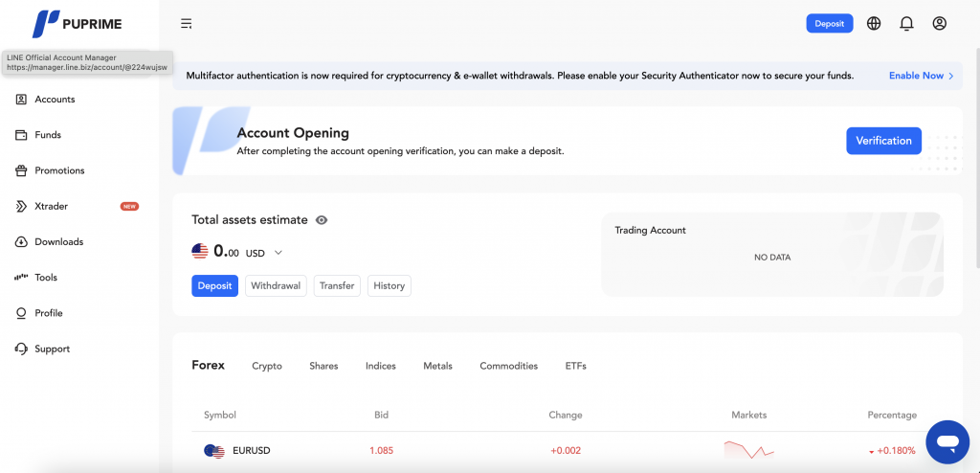Switch to the Metals tab
980x473 pixels.
[437, 366]
